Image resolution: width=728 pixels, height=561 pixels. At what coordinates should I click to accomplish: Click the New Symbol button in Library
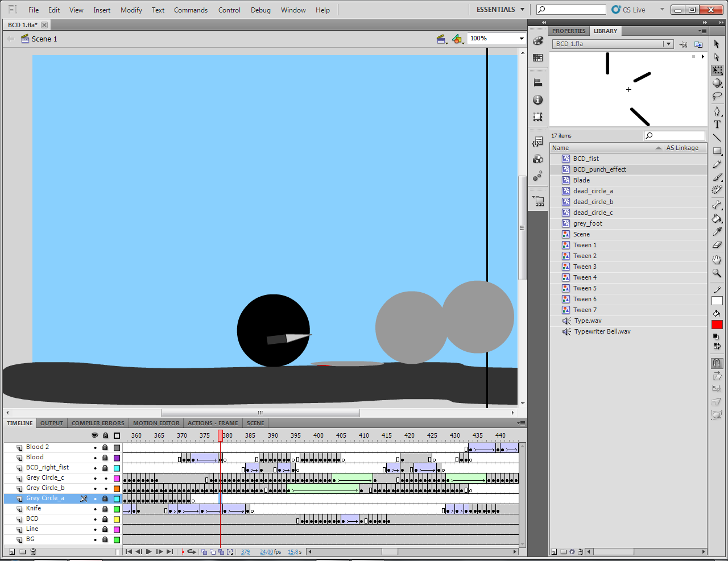(553, 552)
